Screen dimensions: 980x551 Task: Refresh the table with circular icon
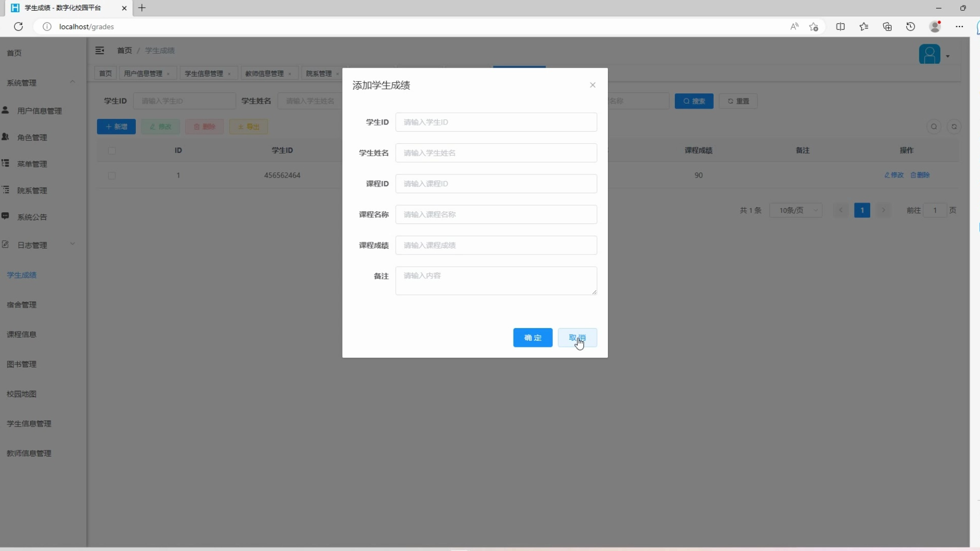[x=954, y=127]
